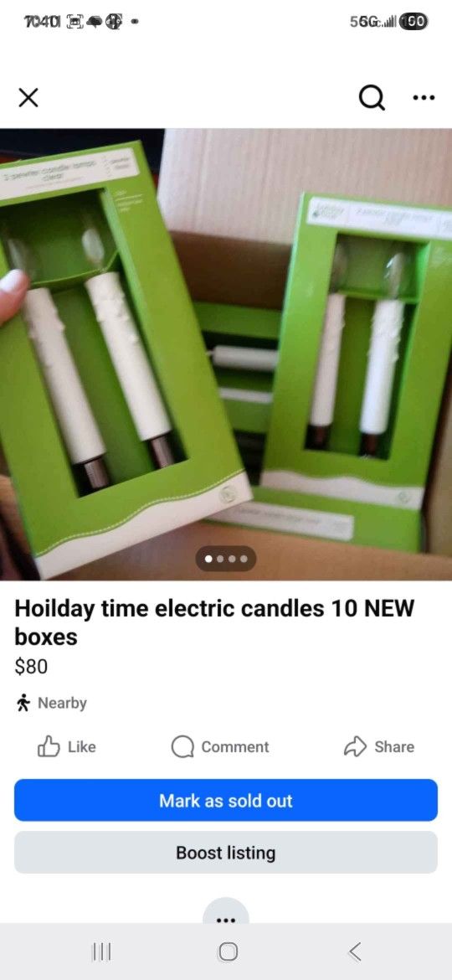Open the candle boxes listing photo

(226, 354)
